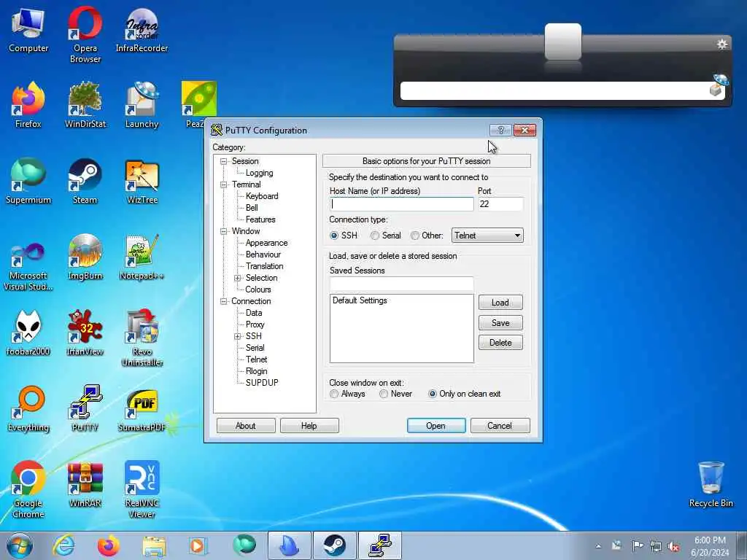Open the Computer desktop icon
This screenshot has height=560, width=747.
(x=28, y=30)
